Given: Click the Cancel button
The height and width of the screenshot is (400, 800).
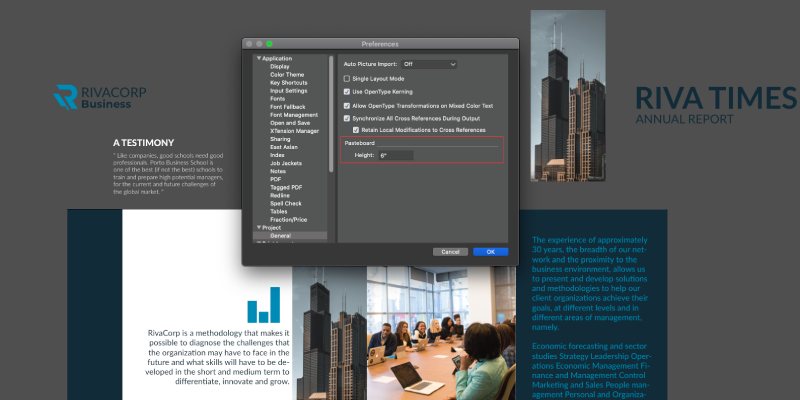Looking at the screenshot, I should click(450, 252).
